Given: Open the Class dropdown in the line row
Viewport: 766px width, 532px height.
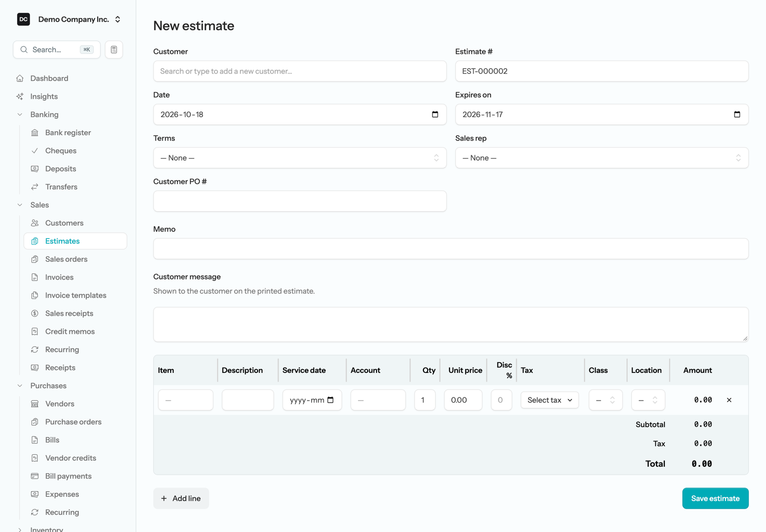Looking at the screenshot, I should (605, 400).
